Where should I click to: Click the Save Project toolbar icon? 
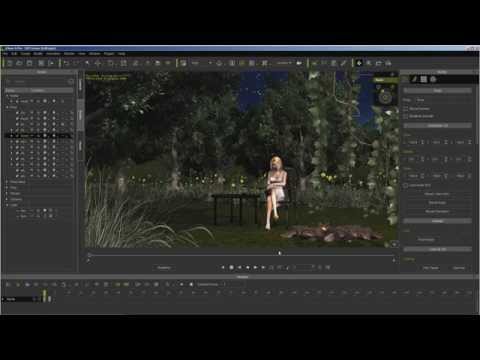29,63
